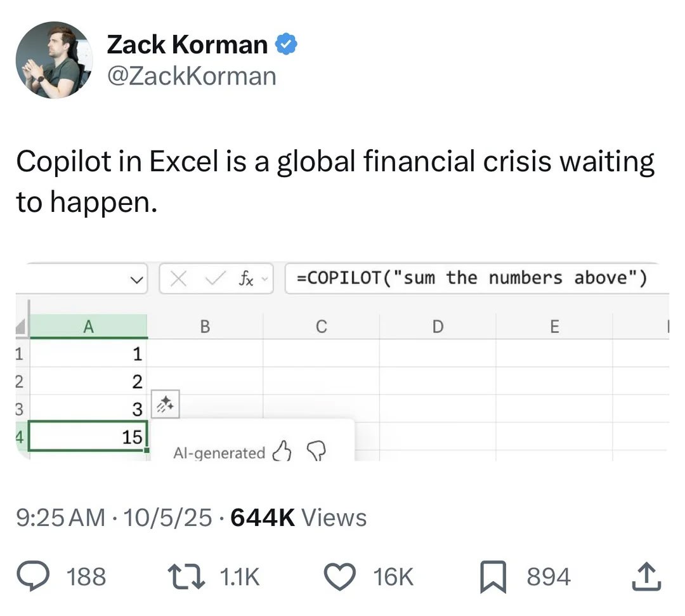Click the thumbs down AI feedback icon
685x616 pixels.
(315, 451)
